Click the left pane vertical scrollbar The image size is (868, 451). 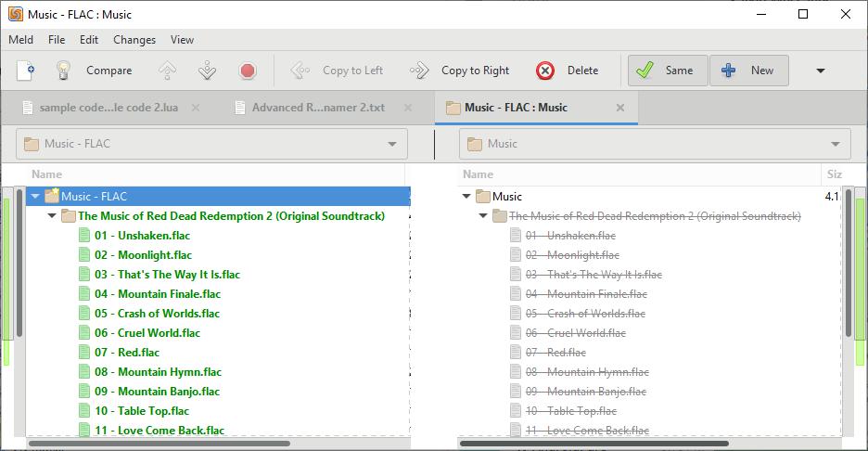pos(19,264)
